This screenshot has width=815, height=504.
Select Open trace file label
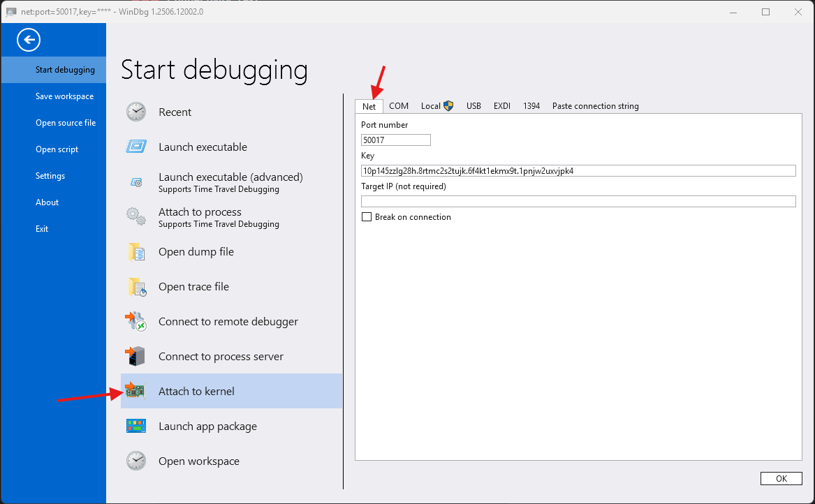(194, 287)
